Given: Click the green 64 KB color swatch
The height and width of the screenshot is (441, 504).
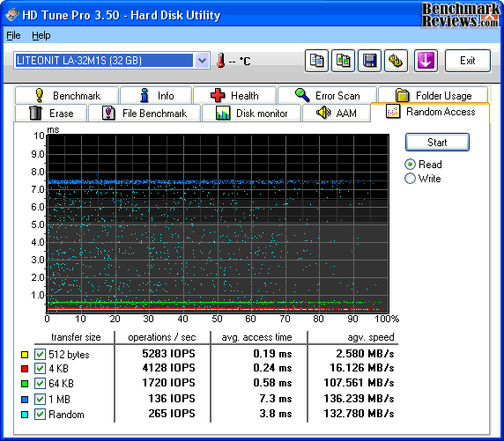Looking at the screenshot, I should (x=25, y=384).
